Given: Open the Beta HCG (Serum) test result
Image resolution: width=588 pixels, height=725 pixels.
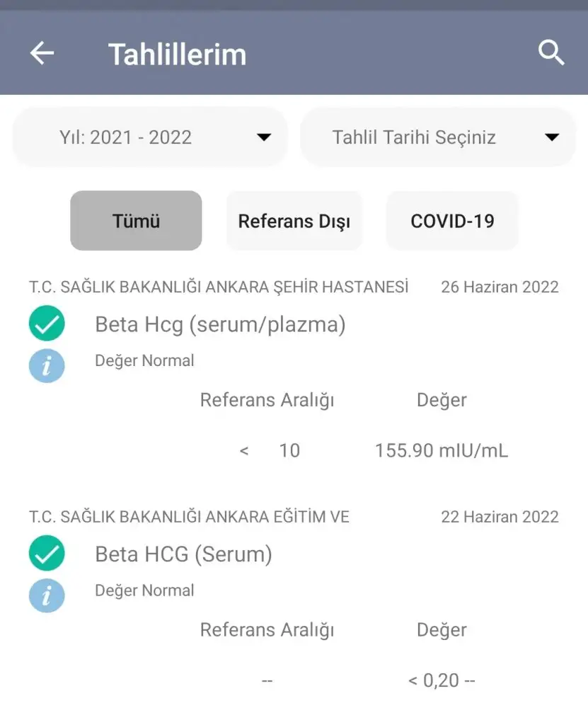Looking at the screenshot, I should click(183, 554).
